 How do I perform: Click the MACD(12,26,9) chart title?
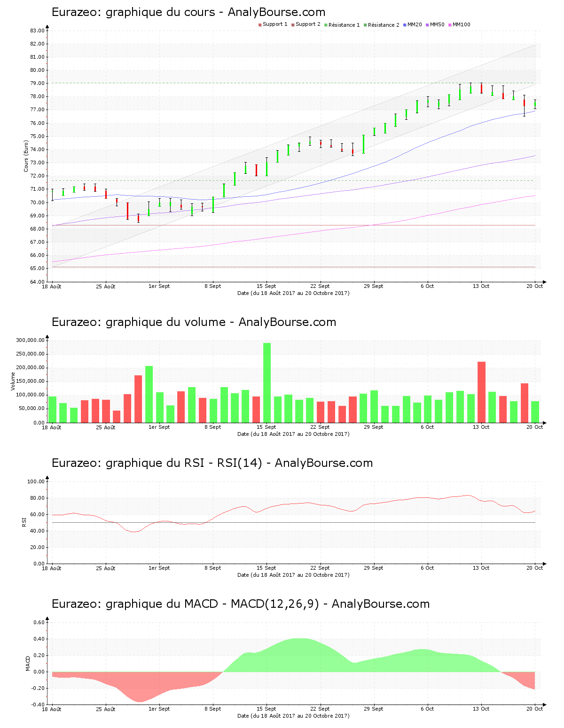[x=241, y=604]
